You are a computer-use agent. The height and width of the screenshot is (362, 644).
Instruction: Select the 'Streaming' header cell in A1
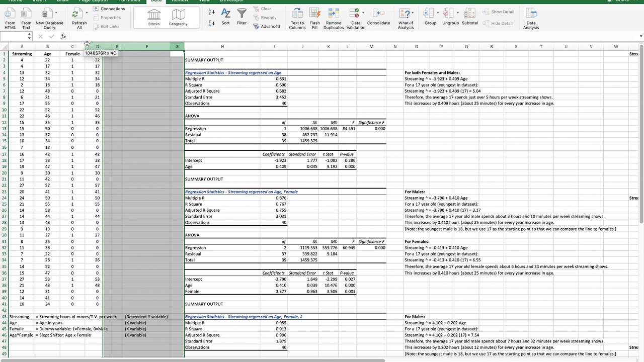(x=22, y=54)
